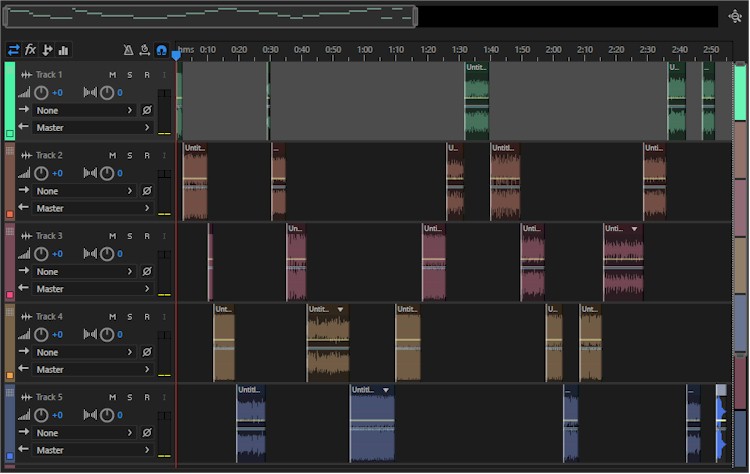This screenshot has width=750, height=474.
Task: Show the track EQ bars icon
Action: click(63, 50)
